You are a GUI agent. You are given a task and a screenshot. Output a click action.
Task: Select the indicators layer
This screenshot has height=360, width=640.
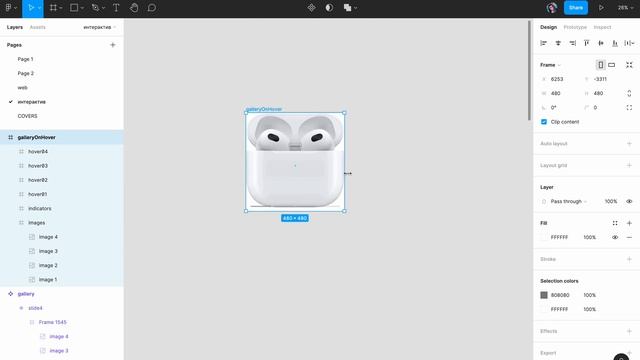pyautogui.click(x=62, y=209)
